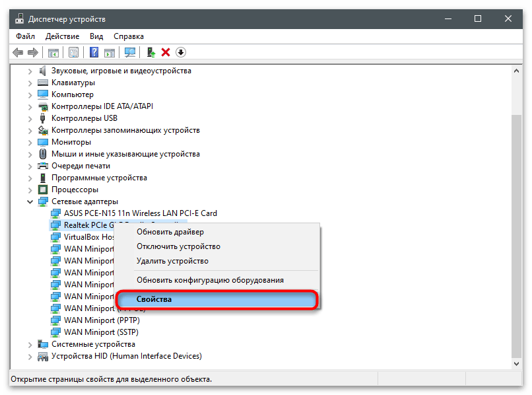Choose Отключить устройство from context menu

click(x=217, y=246)
